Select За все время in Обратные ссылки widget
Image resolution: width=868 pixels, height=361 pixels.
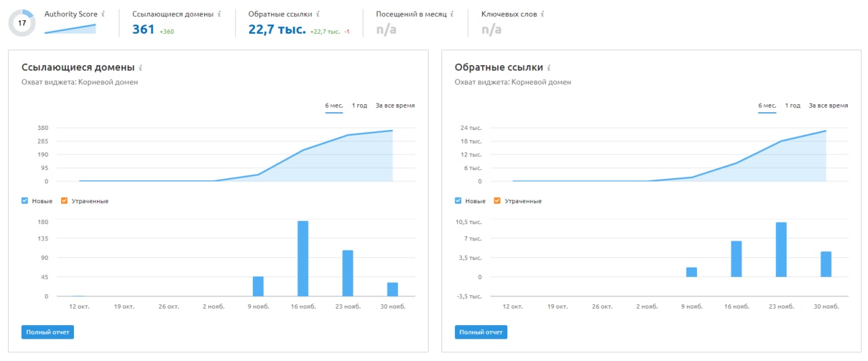pos(829,106)
